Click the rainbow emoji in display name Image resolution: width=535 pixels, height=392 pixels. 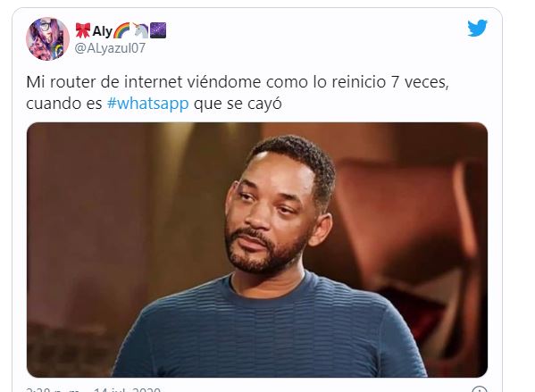point(121,30)
